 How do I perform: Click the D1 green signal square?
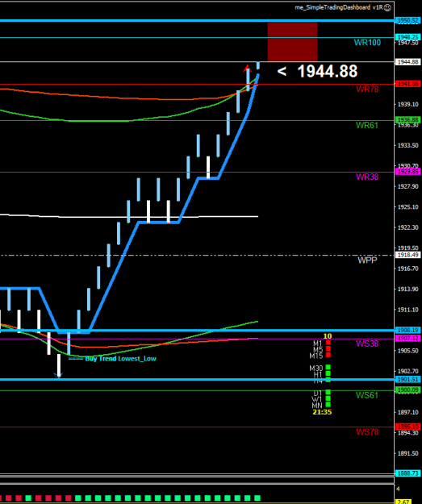(x=328, y=392)
